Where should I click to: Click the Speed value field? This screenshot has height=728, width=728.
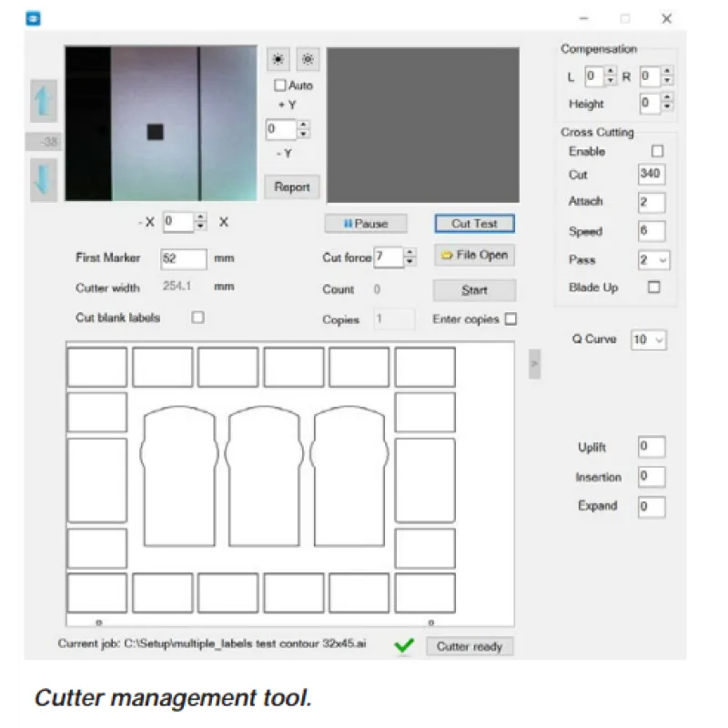coord(652,231)
